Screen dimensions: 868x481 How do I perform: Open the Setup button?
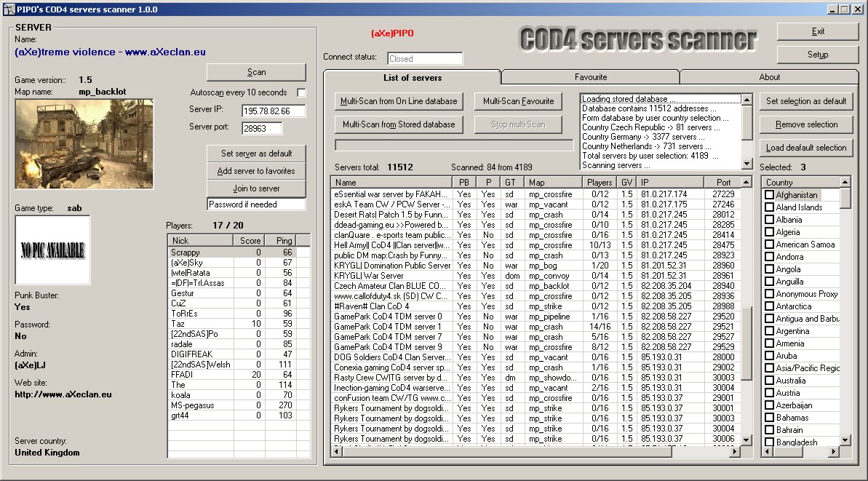(818, 55)
